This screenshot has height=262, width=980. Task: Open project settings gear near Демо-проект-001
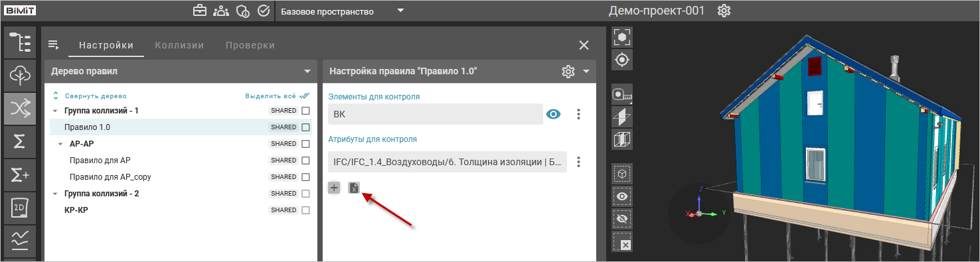point(724,11)
